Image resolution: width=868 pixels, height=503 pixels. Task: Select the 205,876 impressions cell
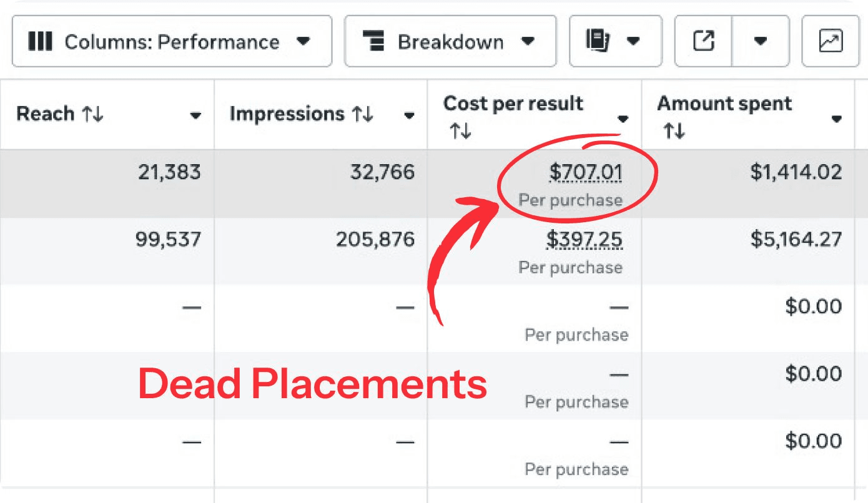(375, 240)
